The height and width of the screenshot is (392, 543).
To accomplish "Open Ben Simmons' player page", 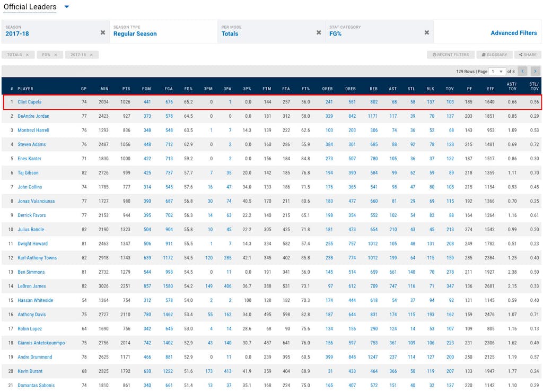I will 31,272.
